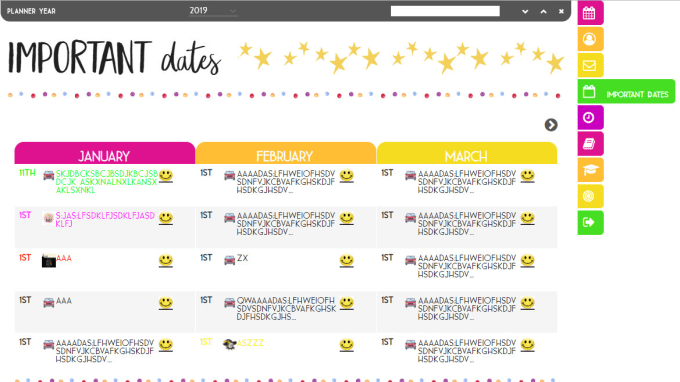The image size is (680, 382).
Task: Open the clock sidebar icon
Action: click(x=590, y=118)
